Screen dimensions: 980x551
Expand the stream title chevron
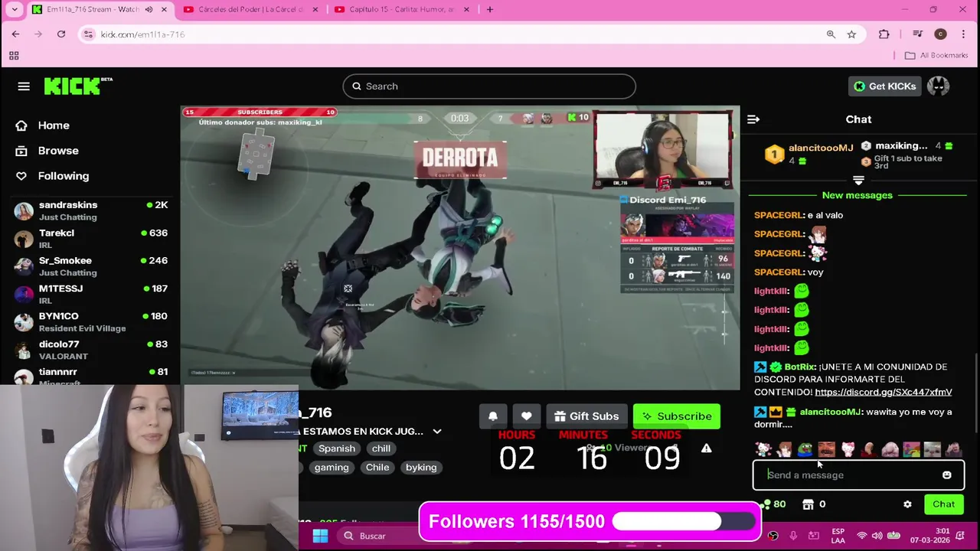click(x=437, y=432)
